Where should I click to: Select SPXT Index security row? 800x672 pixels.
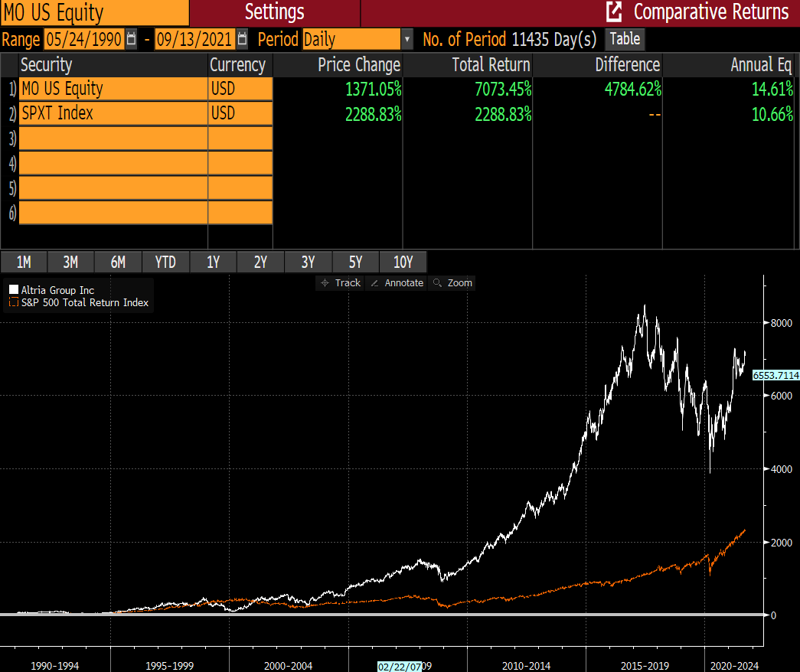[x=113, y=113]
